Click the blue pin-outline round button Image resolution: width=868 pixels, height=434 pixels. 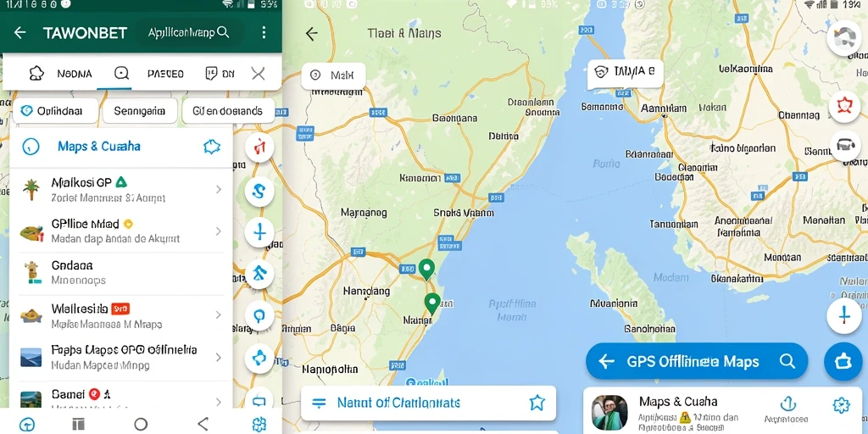[x=259, y=315]
